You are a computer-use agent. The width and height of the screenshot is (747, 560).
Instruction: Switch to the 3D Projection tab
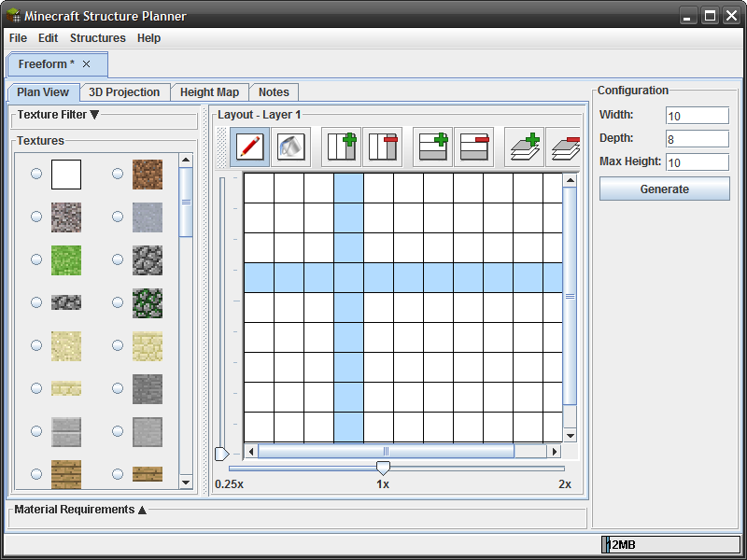[x=124, y=92]
